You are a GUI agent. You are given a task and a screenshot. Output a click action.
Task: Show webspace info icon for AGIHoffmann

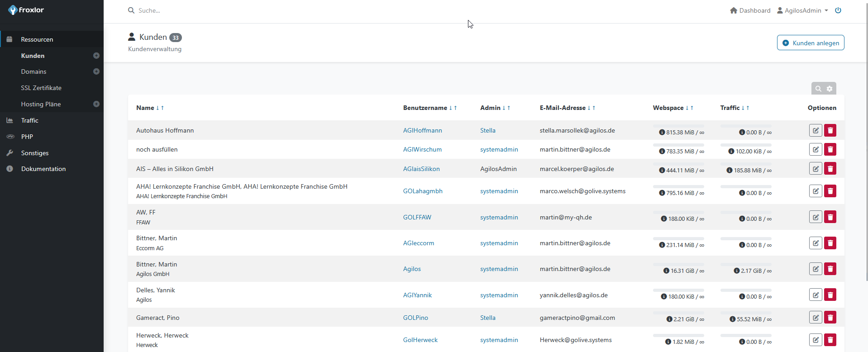pyautogui.click(x=662, y=133)
